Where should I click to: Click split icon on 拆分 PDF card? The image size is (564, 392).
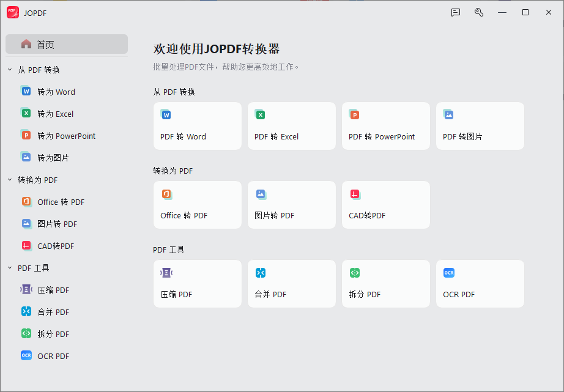(x=355, y=273)
